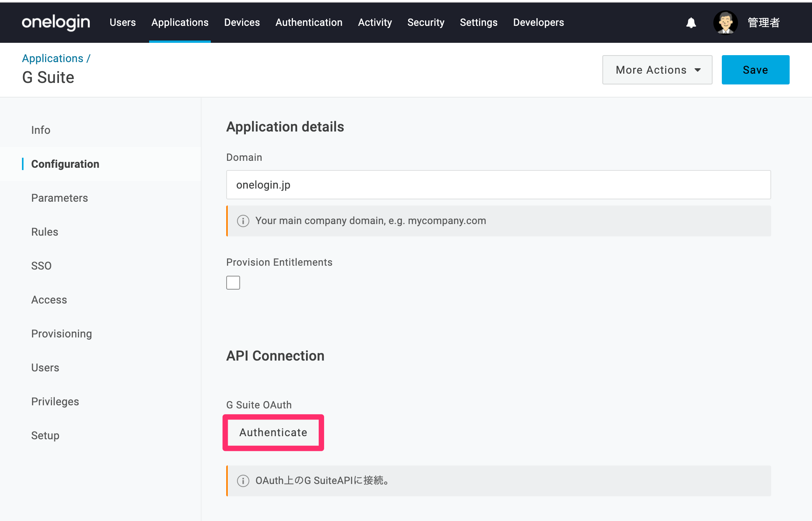The height and width of the screenshot is (521, 812).
Task: Click the info icon beside domain hint
Action: pyautogui.click(x=243, y=221)
